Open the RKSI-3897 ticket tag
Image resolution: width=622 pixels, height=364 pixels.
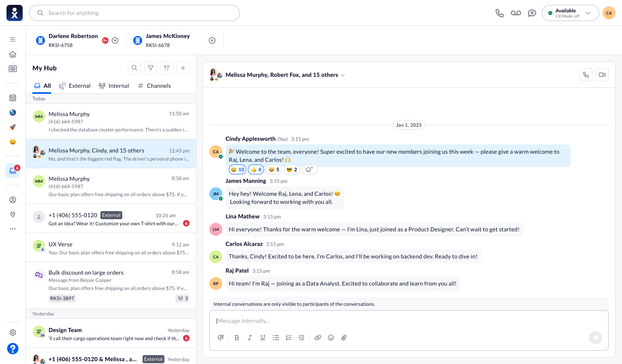pos(62,298)
